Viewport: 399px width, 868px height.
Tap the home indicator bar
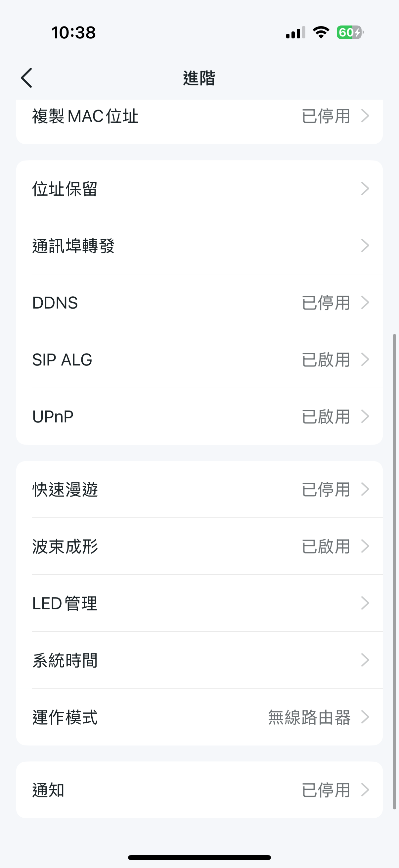coord(199,857)
